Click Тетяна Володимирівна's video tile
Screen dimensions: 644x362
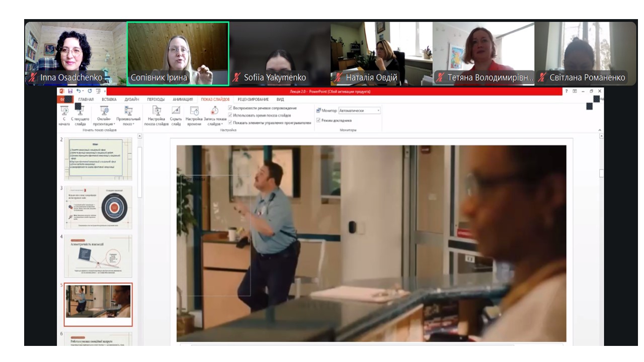[484, 53]
